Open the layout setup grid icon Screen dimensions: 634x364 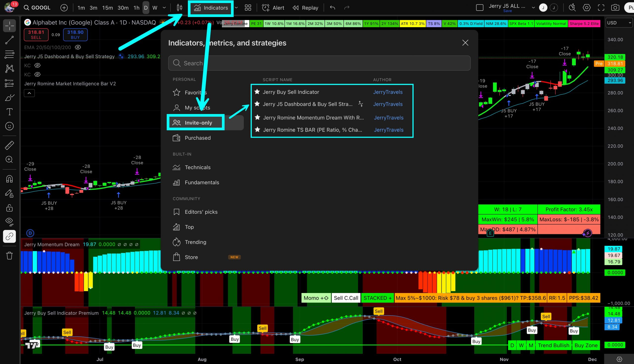[248, 8]
